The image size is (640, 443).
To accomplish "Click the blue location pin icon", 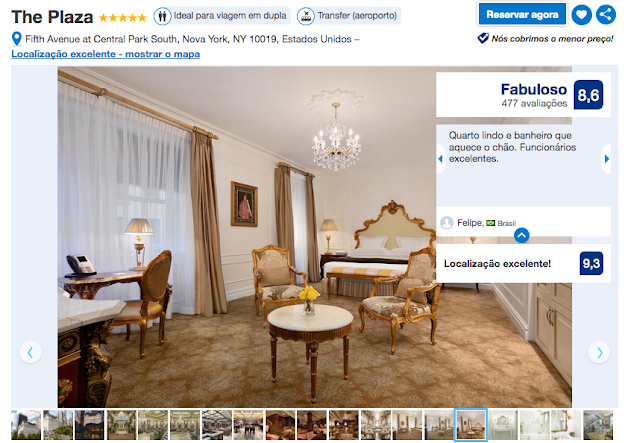I will tap(16, 39).
